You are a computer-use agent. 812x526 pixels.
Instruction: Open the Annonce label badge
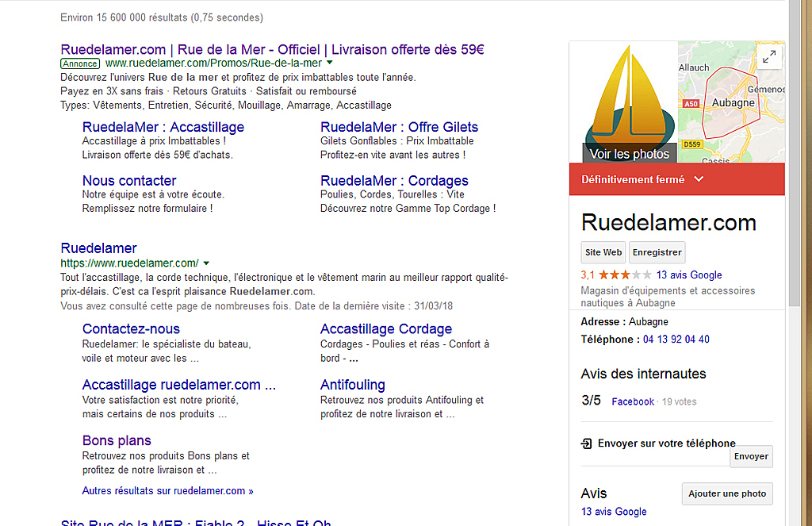tap(80, 63)
